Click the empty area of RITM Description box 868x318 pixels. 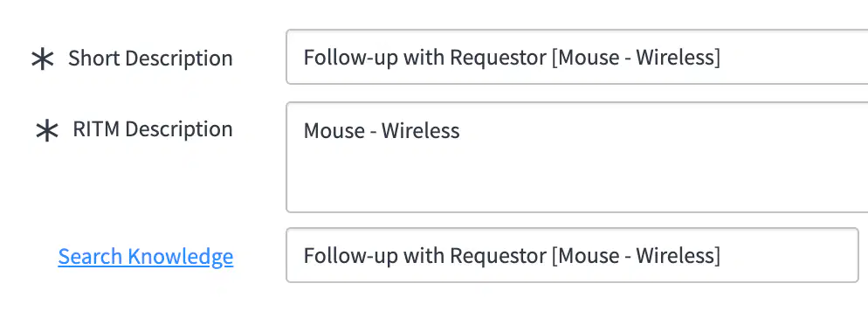[x=577, y=177]
